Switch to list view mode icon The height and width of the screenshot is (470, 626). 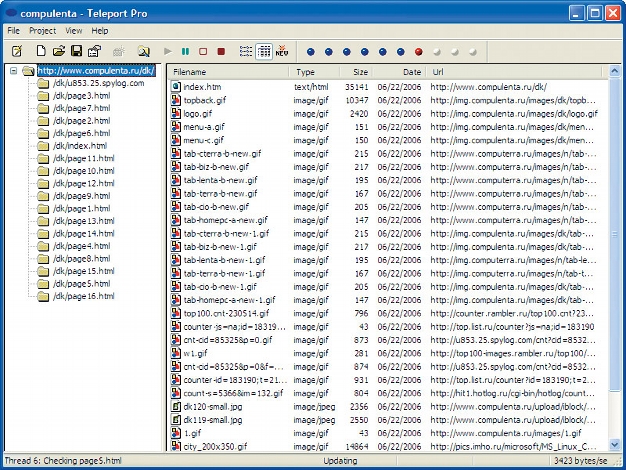click(x=246, y=50)
